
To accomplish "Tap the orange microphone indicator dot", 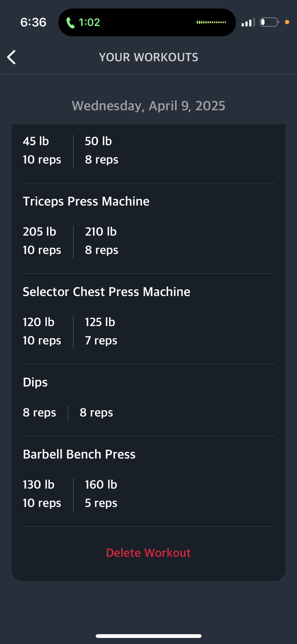I will [x=287, y=22].
